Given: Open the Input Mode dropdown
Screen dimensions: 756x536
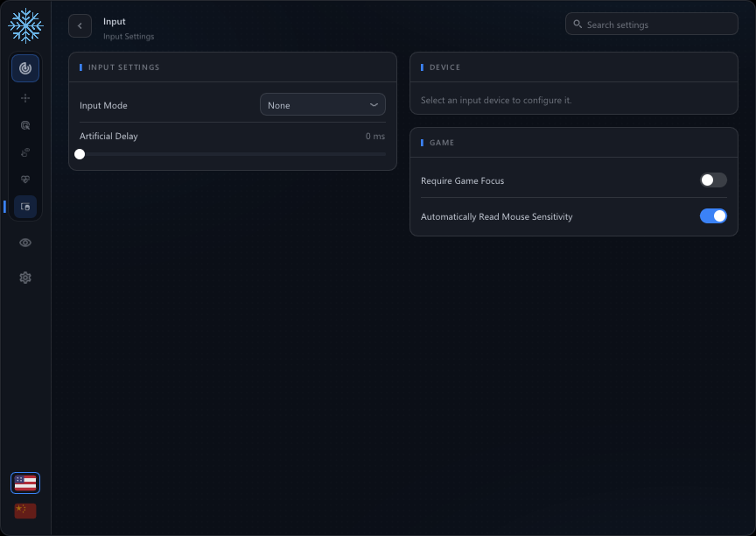Looking at the screenshot, I should pos(323,105).
